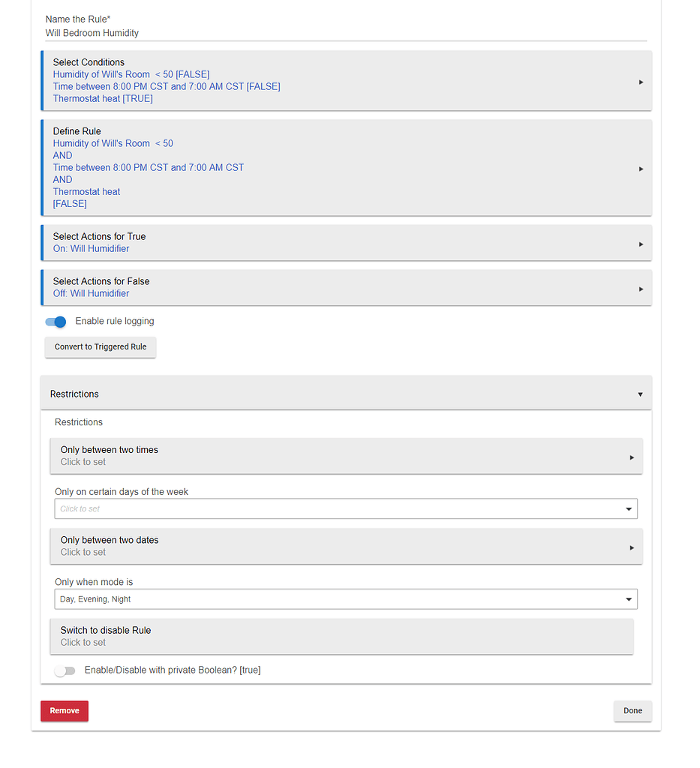Open Select Actions for True details
Image resolution: width=700 pixels, height=768 pixels.
(641, 242)
